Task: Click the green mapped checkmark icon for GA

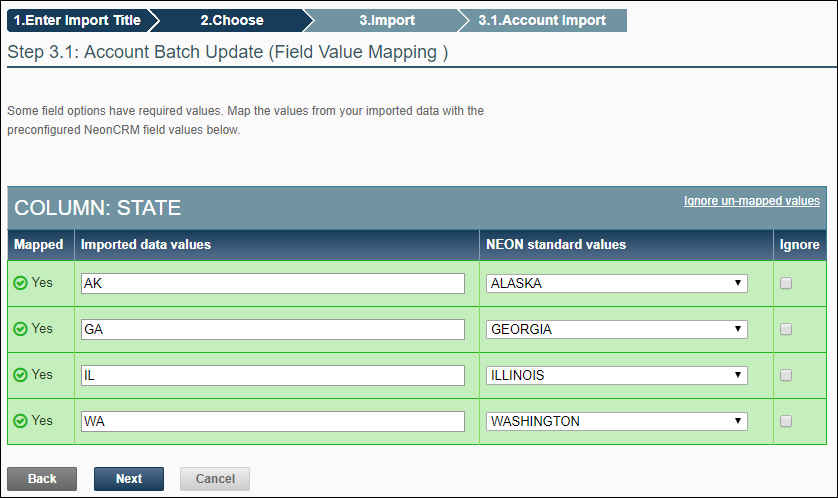Action: pos(20,329)
